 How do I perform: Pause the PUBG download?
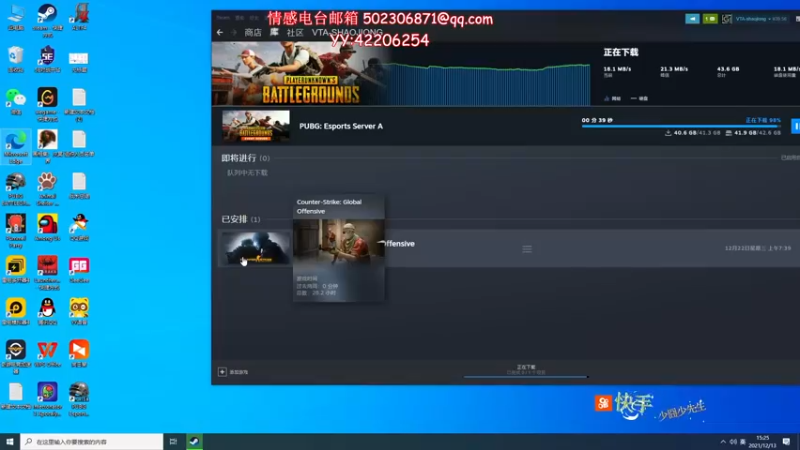click(x=795, y=126)
